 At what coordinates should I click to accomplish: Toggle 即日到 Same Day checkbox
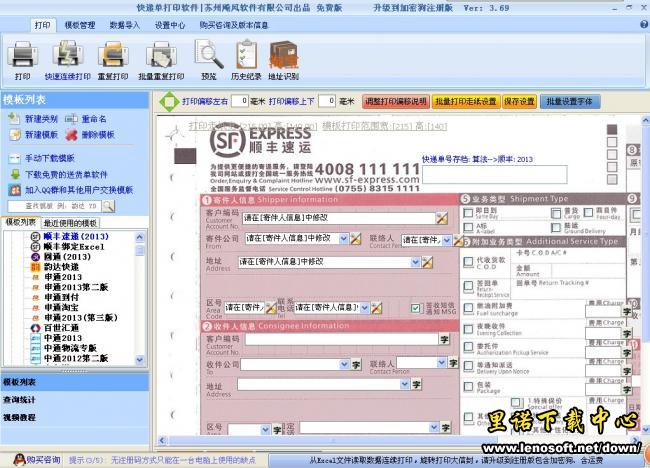click(x=468, y=213)
